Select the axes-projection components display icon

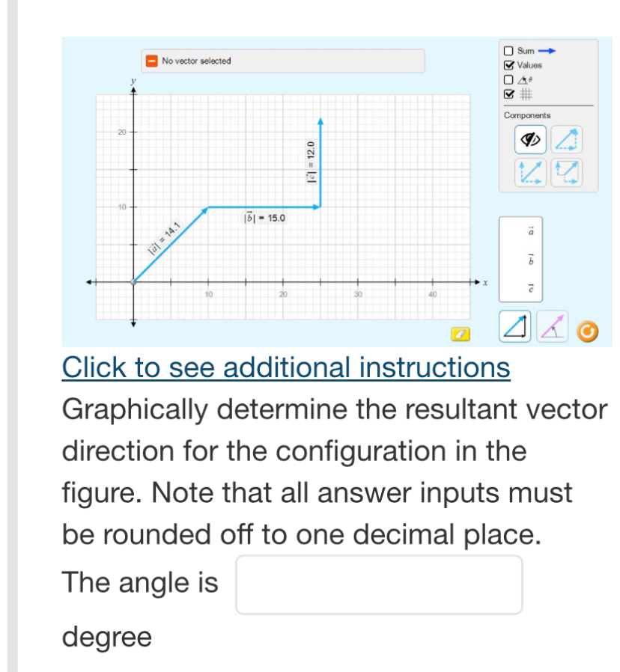[530, 172]
